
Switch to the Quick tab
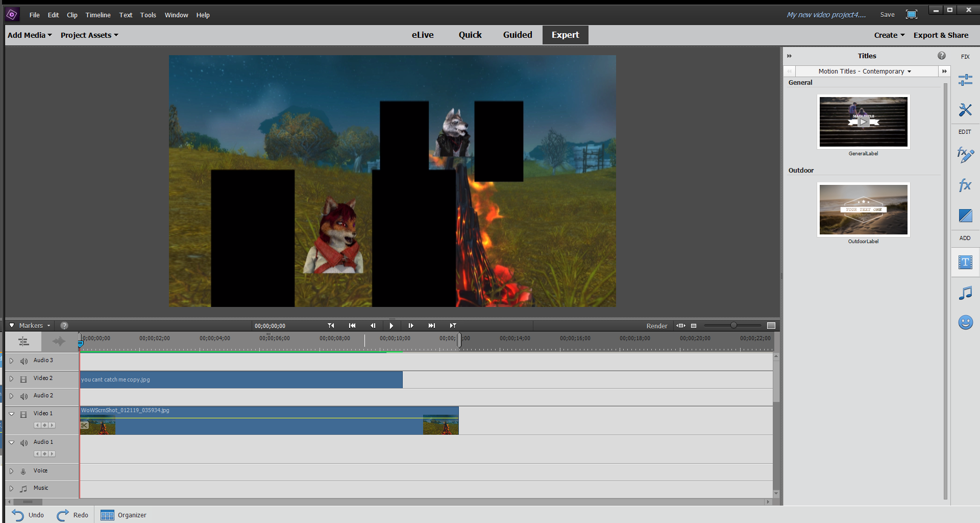[x=470, y=35]
